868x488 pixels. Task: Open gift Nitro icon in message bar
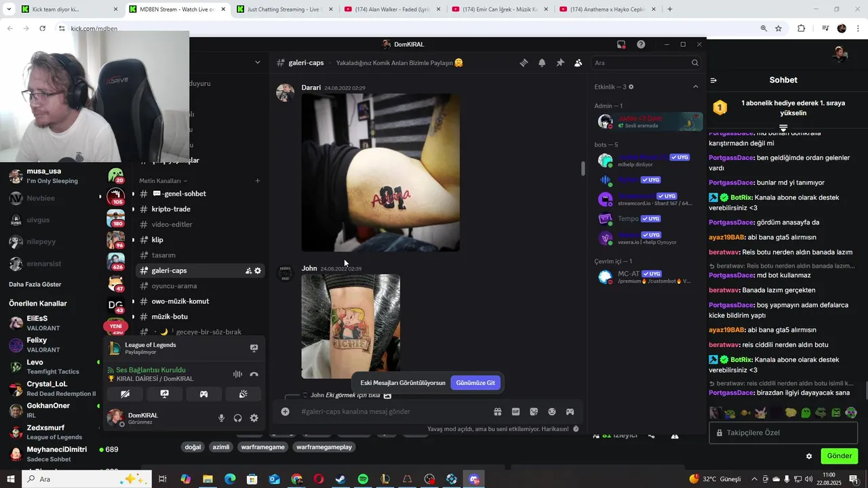point(498,411)
